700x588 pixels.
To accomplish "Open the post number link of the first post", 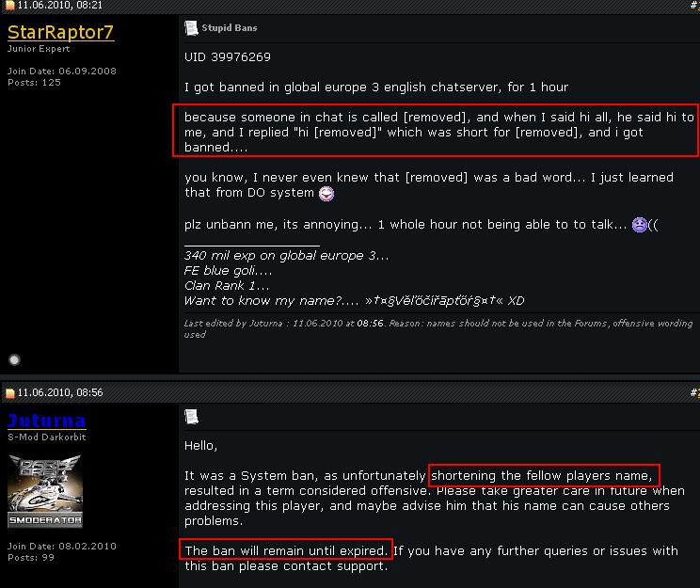I will click(x=694, y=5).
